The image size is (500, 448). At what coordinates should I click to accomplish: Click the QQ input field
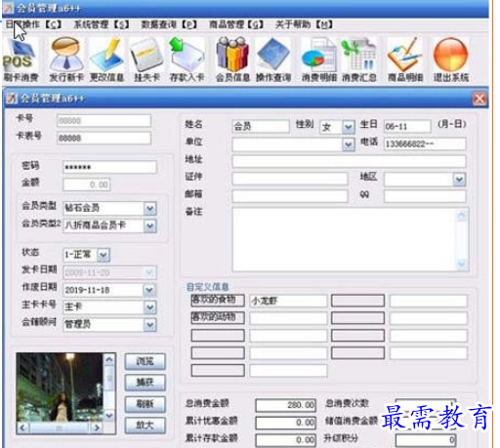click(x=425, y=196)
